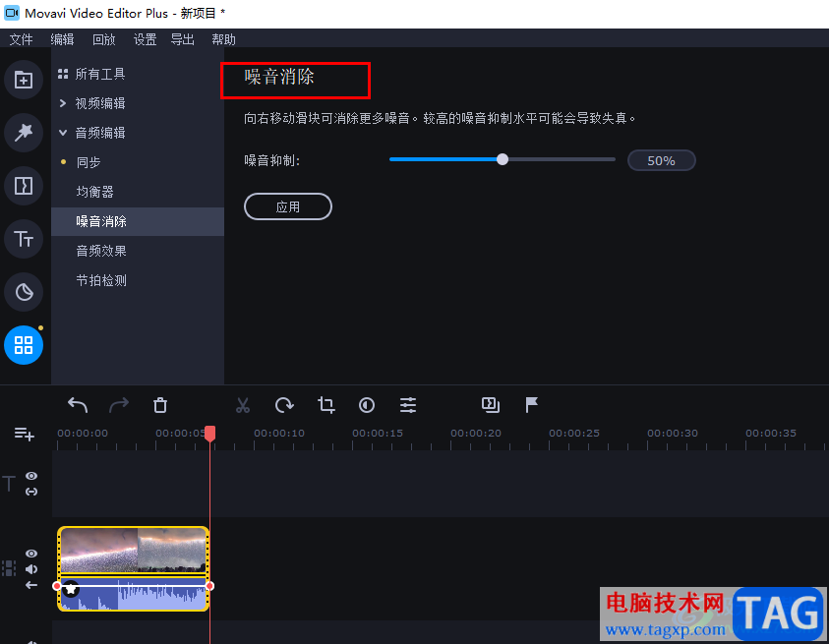
Task: Click the video track arrow icon
Action: pyautogui.click(x=31, y=585)
